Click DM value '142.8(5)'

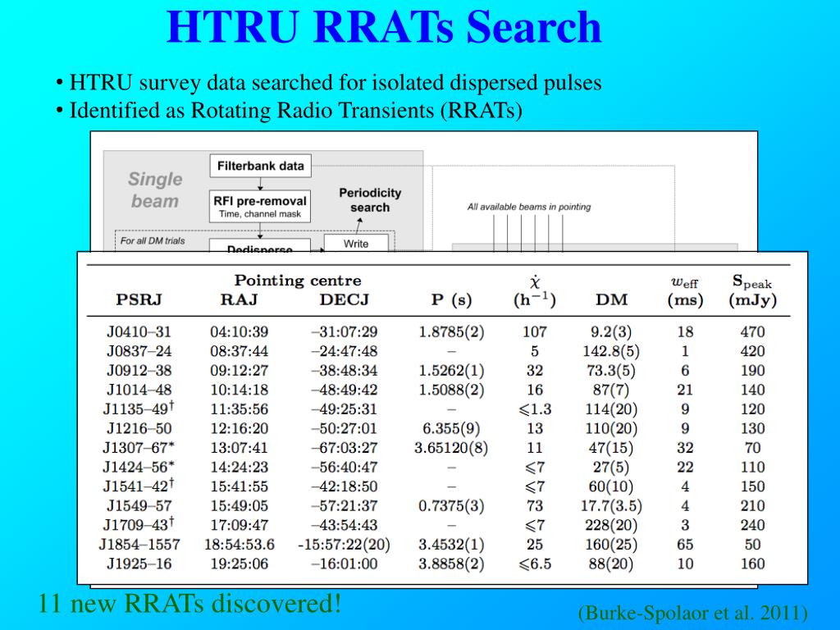tap(610, 352)
